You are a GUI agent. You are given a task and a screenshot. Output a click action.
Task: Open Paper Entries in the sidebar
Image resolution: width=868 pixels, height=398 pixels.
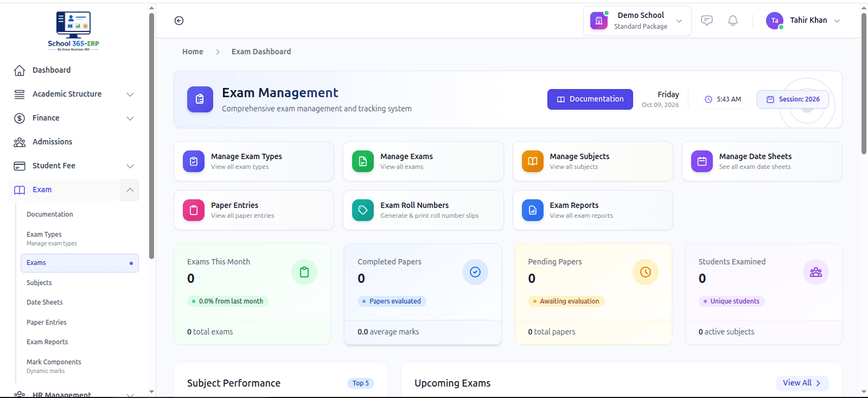47,323
